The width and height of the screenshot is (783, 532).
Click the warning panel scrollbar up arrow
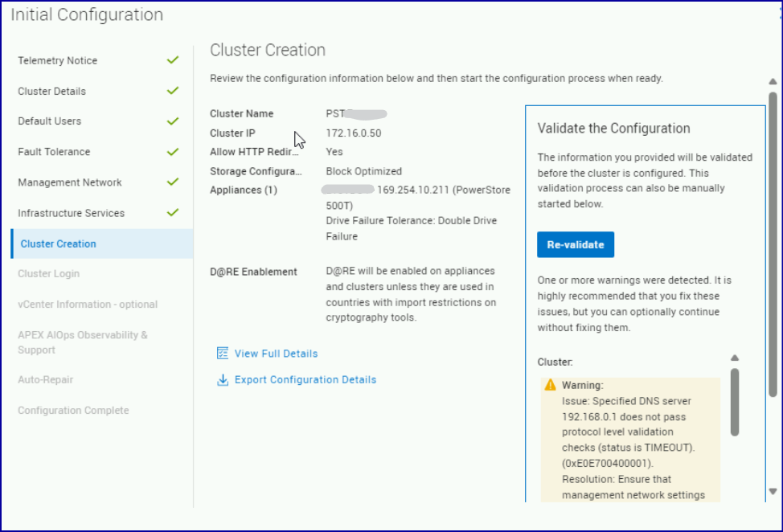pos(734,358)
